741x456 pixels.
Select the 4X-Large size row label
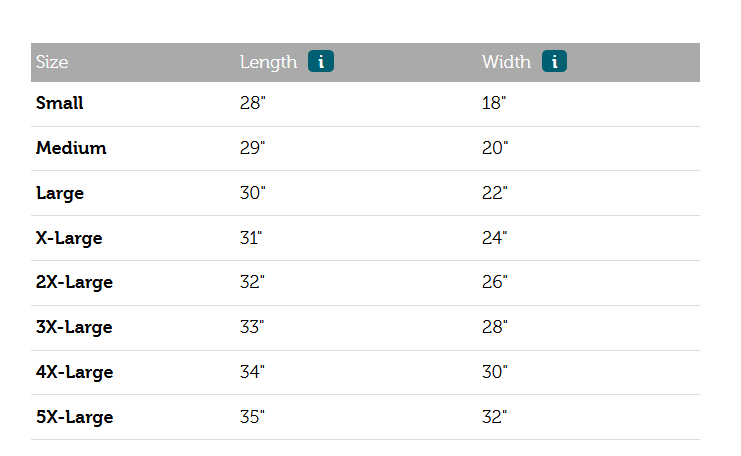(x=74, y=372)
